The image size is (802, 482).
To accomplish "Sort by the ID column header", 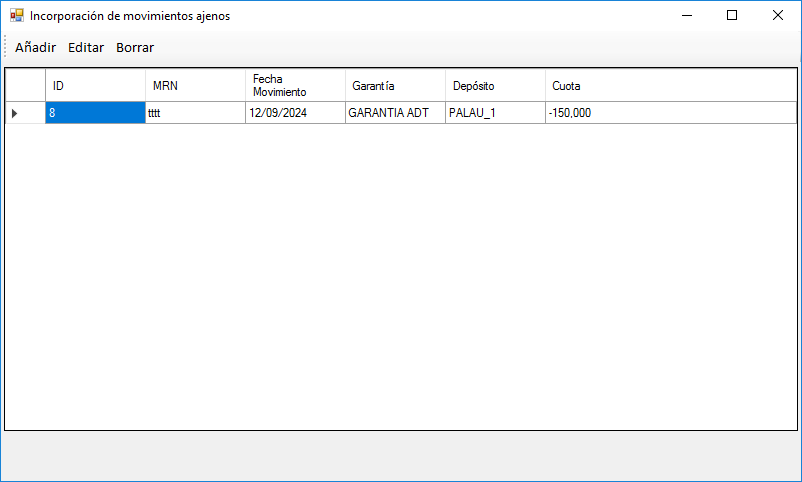I will pos(95,85).
